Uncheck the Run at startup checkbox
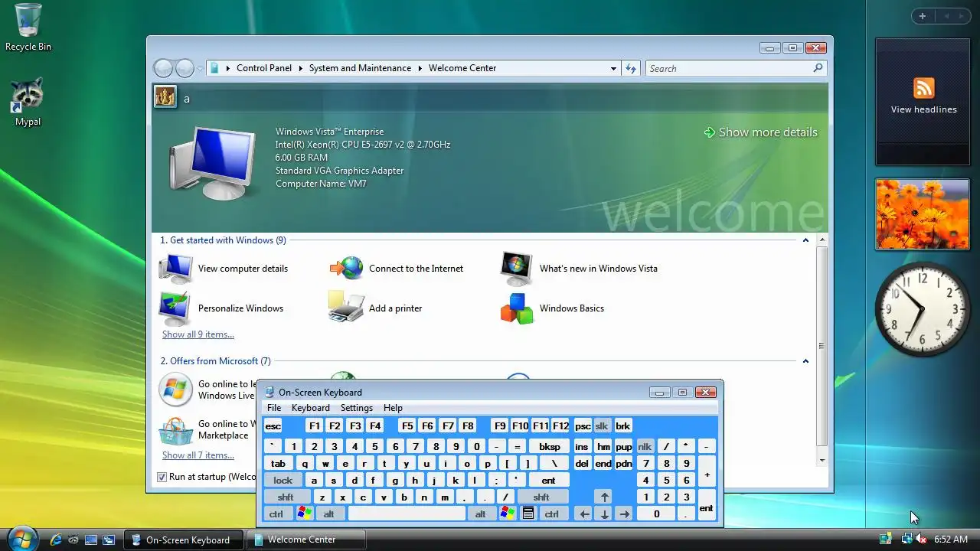This screenshot has width=980, height=551. pyautogui.click(x=162, y=477)
